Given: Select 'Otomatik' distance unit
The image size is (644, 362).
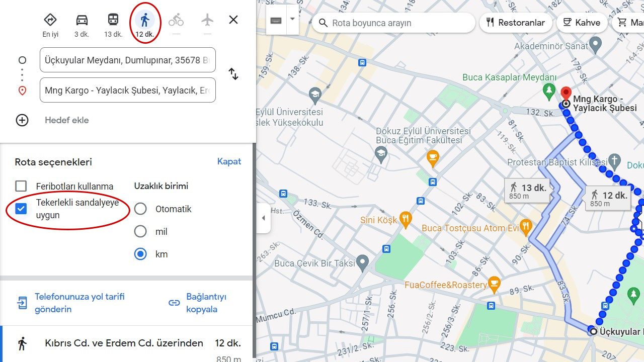Looking at the screenshot, I should pyautogui.click(x=140, y=209).
